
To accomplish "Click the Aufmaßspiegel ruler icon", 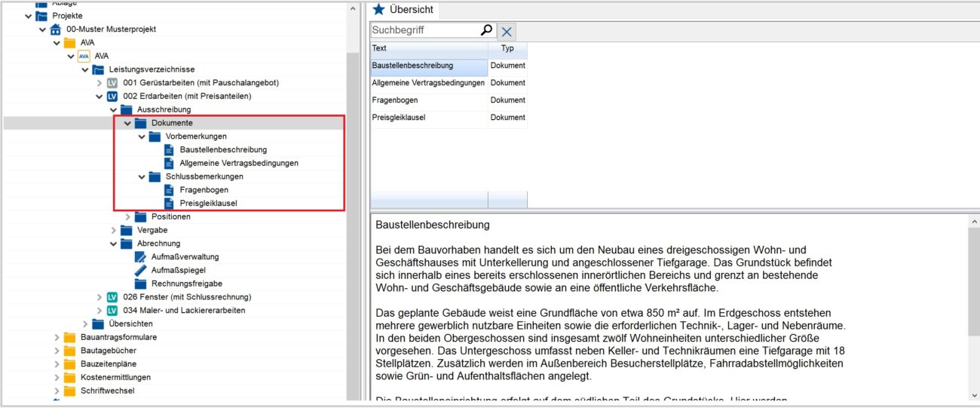I will [140, 270].
